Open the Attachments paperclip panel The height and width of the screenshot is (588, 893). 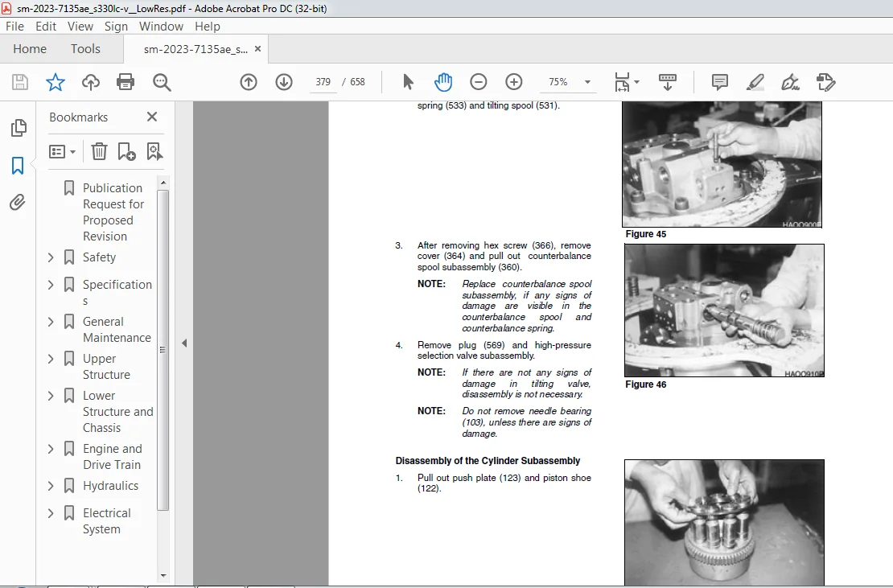pyautogui.click(x=18, y=203)
